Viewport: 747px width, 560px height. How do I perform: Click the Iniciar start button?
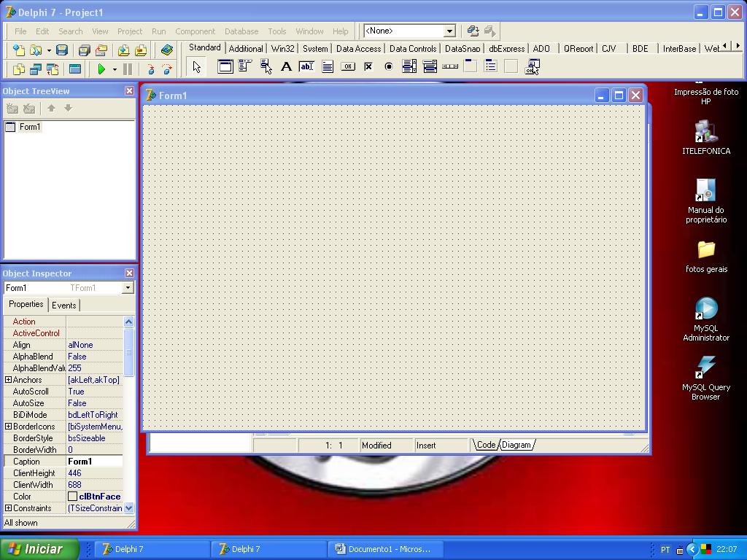pyautogui.click(x=39, y=549)
